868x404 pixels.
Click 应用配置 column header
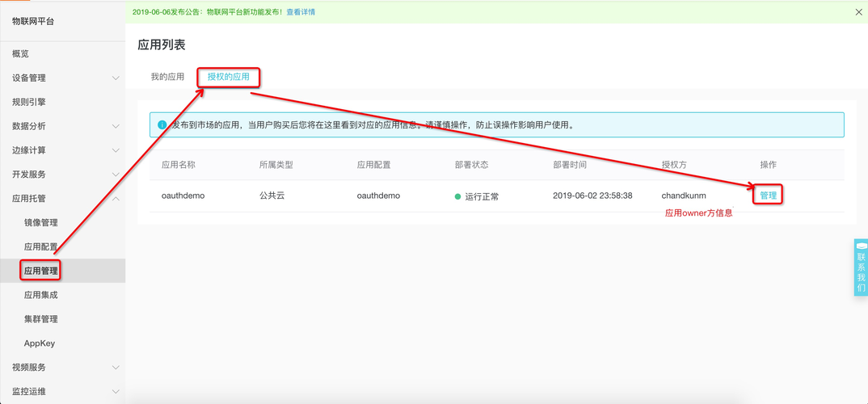[x=373, y=165]
